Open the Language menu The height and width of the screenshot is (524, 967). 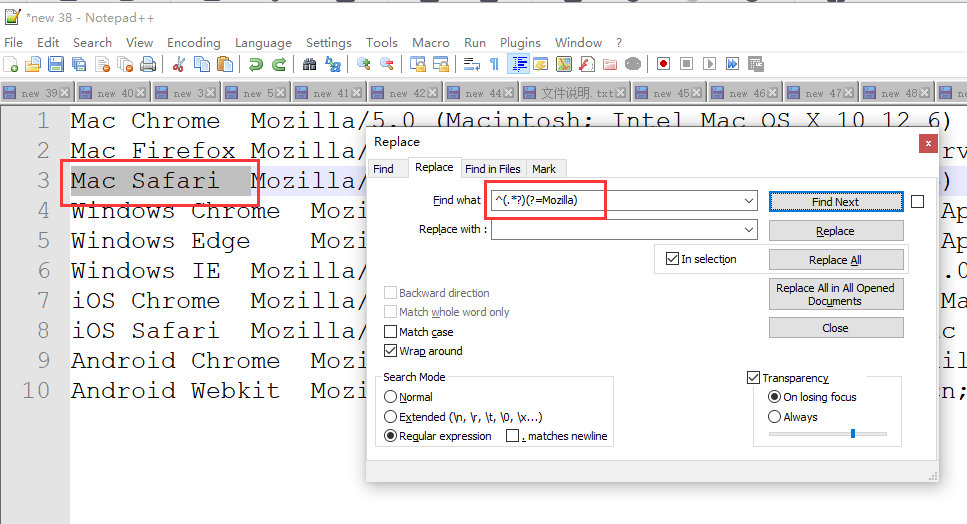(263, 43)
